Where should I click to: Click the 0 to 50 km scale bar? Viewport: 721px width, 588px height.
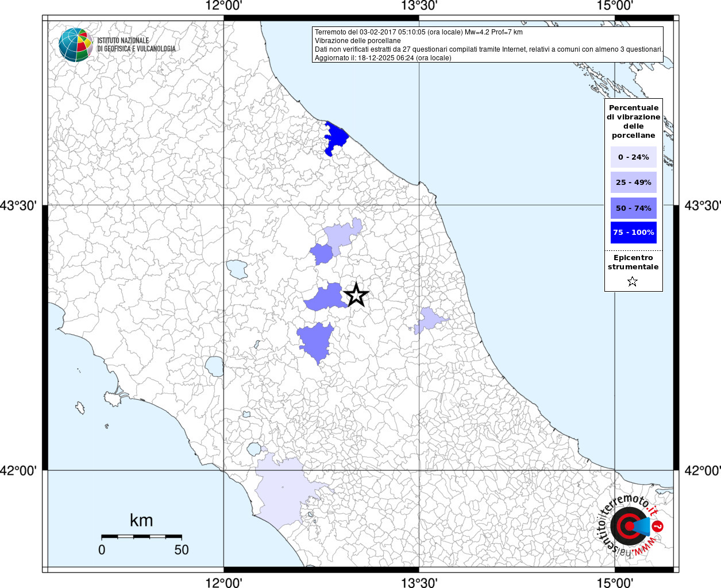tap(141, 536)
